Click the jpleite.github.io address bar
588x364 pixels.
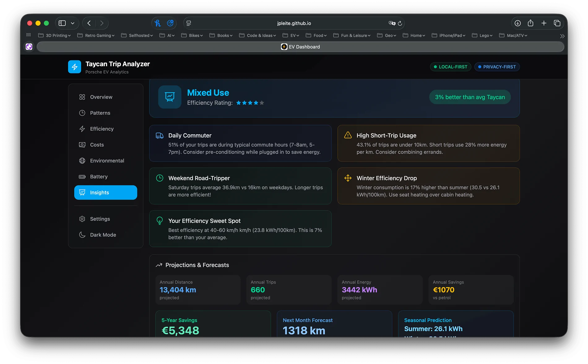[x=293, y=23]
